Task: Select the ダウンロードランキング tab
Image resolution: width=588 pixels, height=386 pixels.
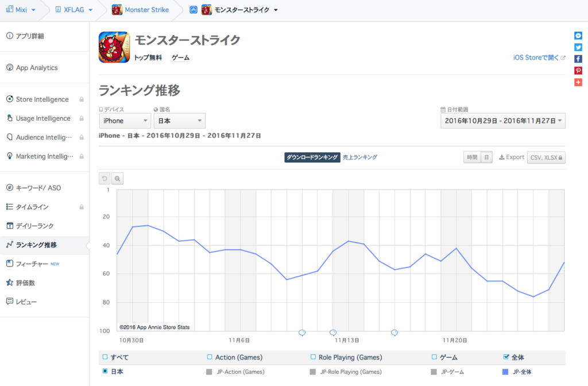Action: coord(312,157)
